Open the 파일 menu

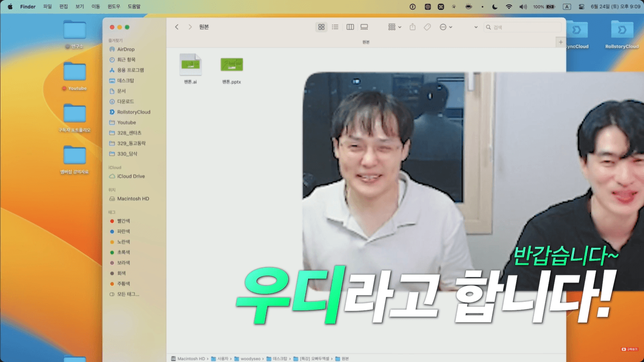[47, 7]
